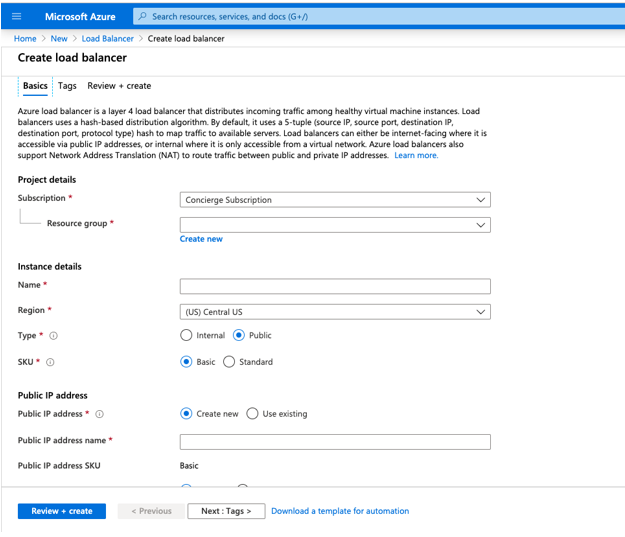
Task: Select Basic SKU radio button
Action: click(186, 362)
